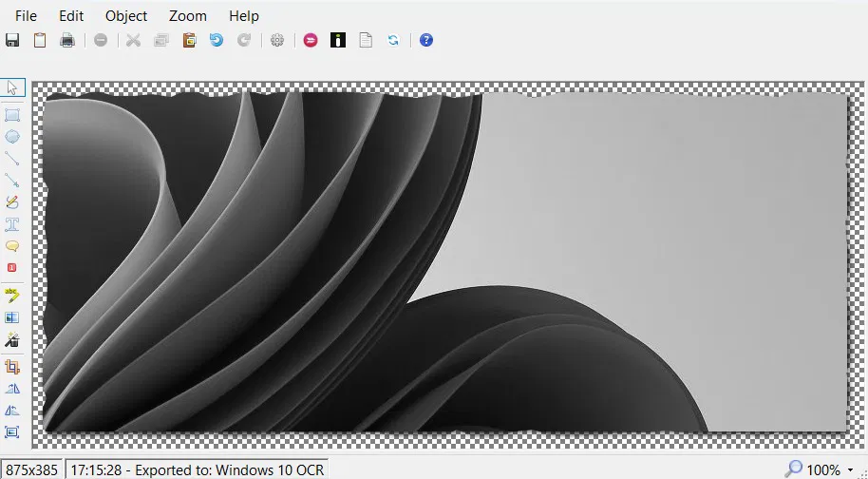
Task: Open settings via the gear icon
Action: 277,40
